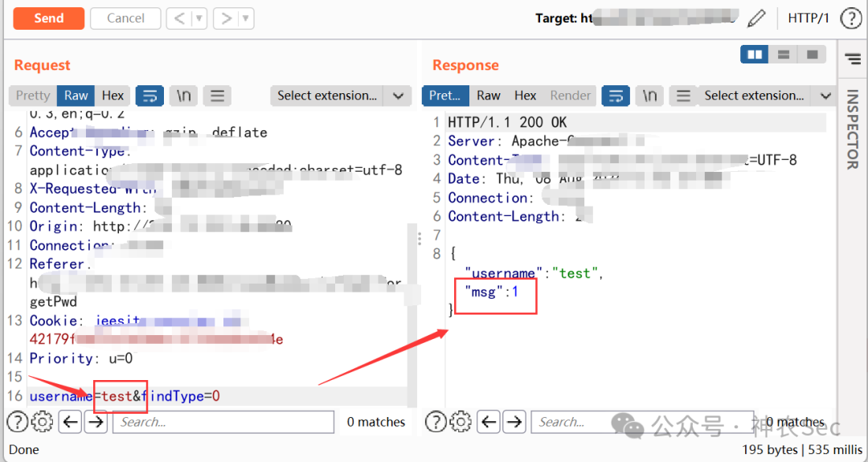Image resolution: width=868 pixels, height=462 pixels.
Task: Switch Request view to Raw tab
Action: point(76,95)
